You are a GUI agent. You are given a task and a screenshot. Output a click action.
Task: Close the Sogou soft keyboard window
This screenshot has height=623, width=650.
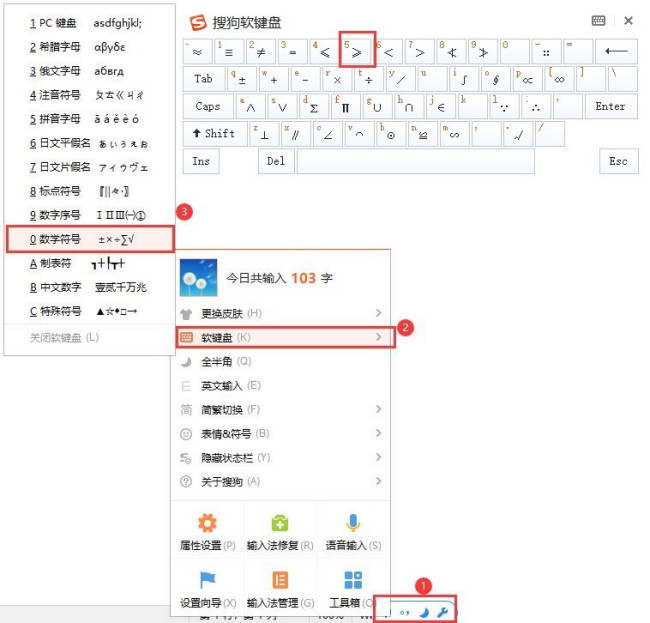(x=628, y=21)
